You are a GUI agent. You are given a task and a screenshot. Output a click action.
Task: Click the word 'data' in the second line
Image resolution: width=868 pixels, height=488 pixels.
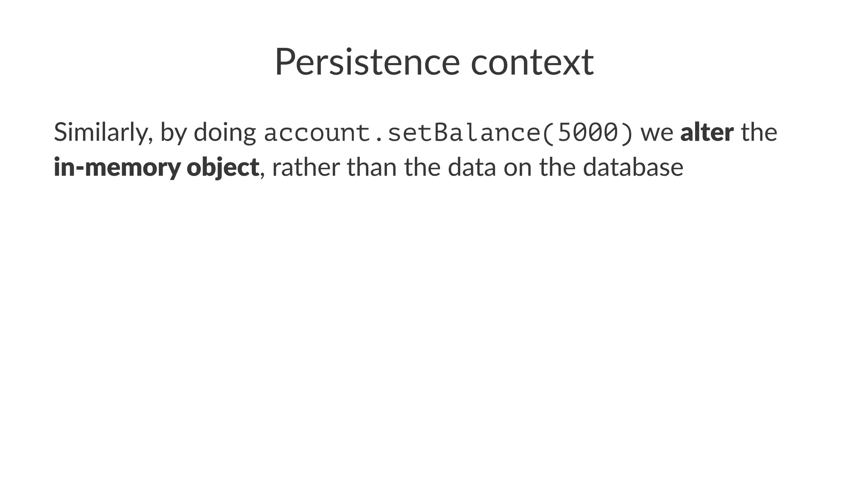coord(472,167)
